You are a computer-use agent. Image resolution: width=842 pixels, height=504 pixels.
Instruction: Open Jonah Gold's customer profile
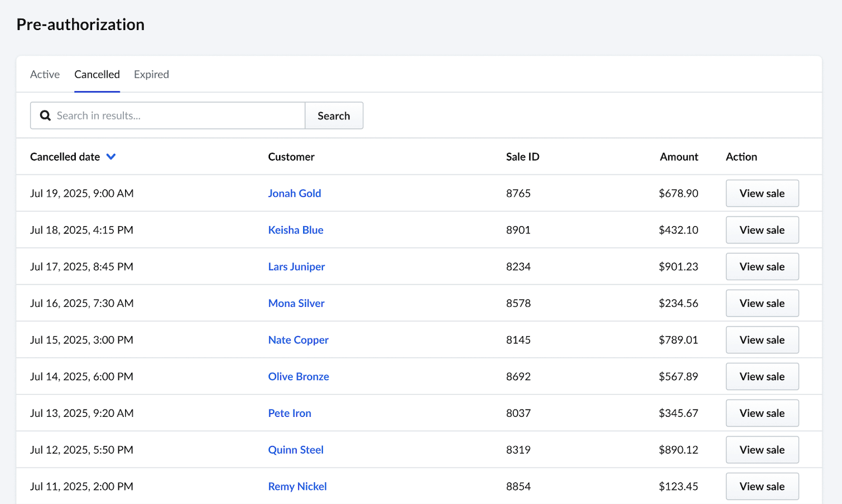tap(295, 193)
